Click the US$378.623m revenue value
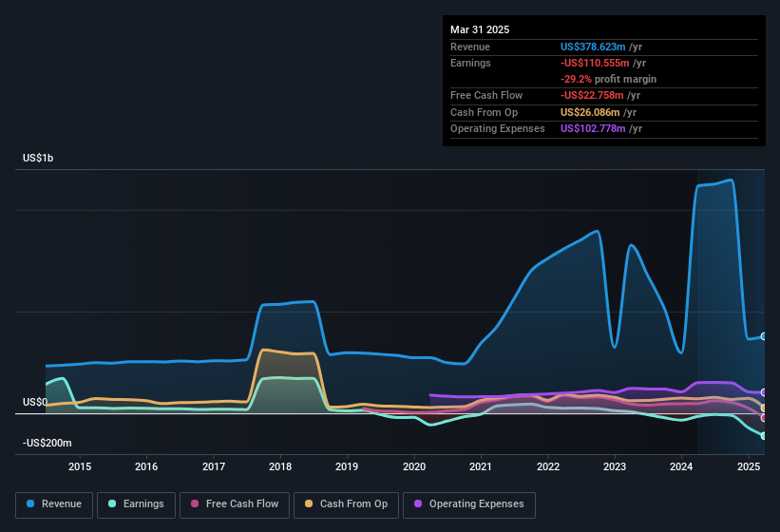 pos(593,47)
